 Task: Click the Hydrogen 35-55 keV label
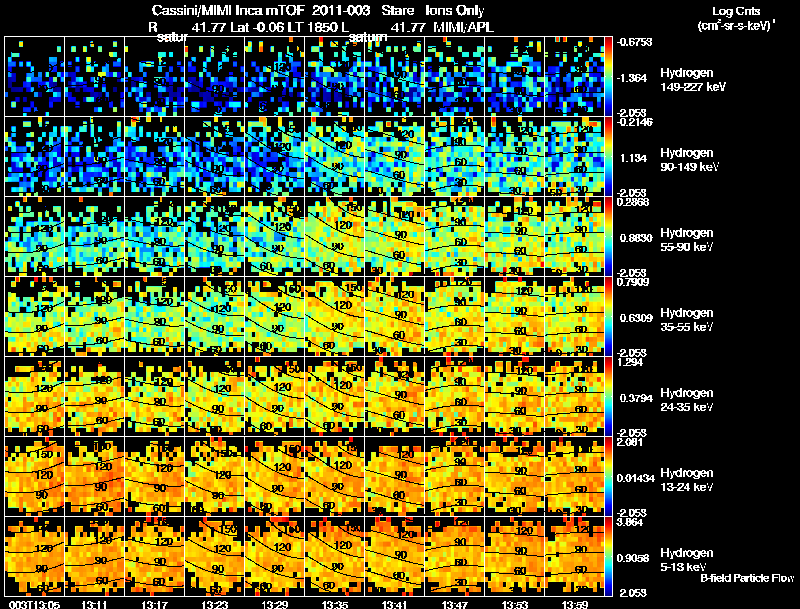pyautogui.click(x=687, y=320)
